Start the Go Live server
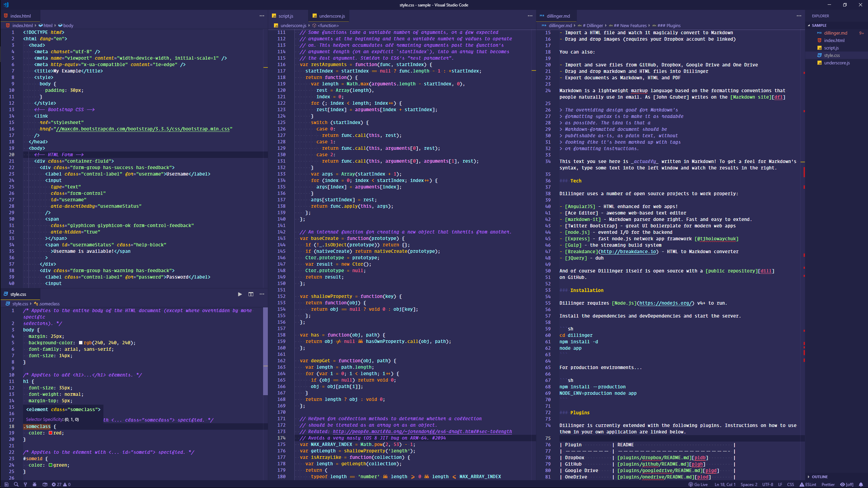 [x=698, y=485]
